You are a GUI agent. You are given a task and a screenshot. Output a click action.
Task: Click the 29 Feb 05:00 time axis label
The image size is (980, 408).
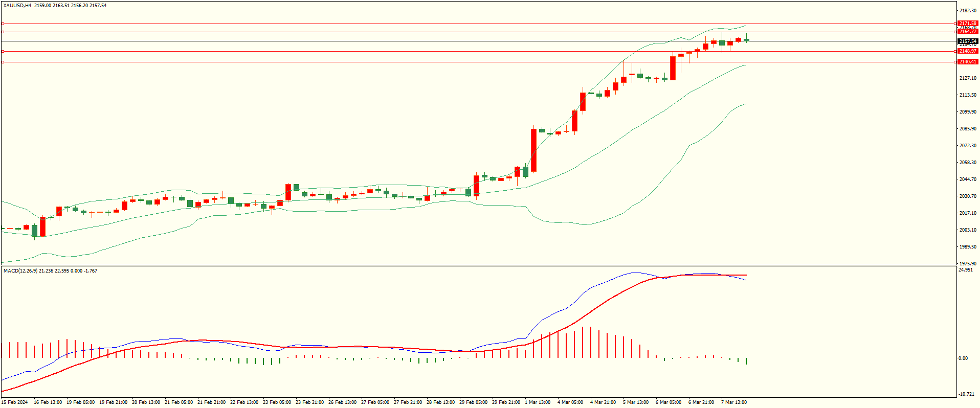473,402
